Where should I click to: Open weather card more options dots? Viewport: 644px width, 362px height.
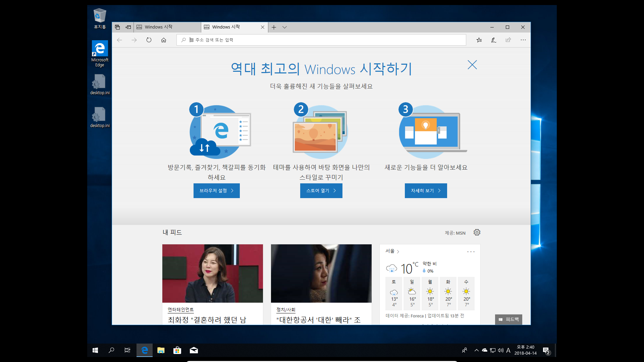click(471, 251)
